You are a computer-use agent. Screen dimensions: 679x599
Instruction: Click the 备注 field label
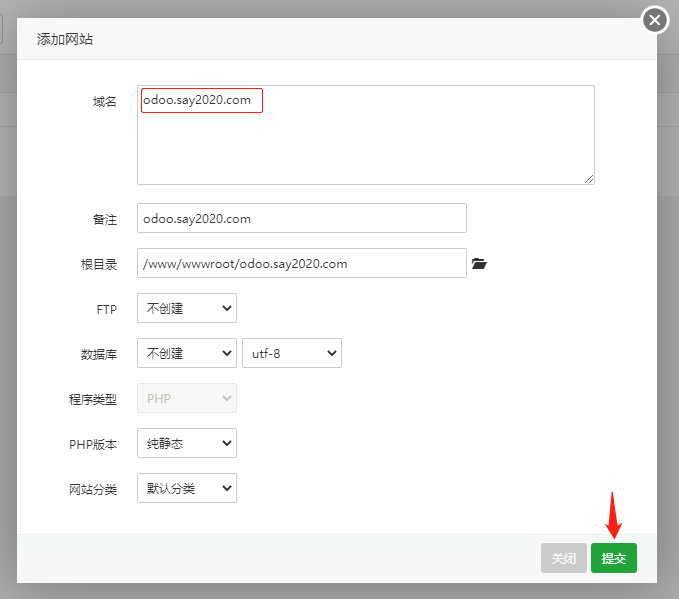[105, 219]
